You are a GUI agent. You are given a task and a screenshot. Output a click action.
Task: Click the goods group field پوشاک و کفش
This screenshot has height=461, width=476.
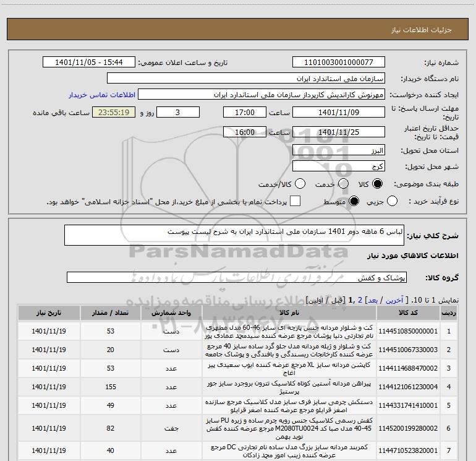coord(237,277)
